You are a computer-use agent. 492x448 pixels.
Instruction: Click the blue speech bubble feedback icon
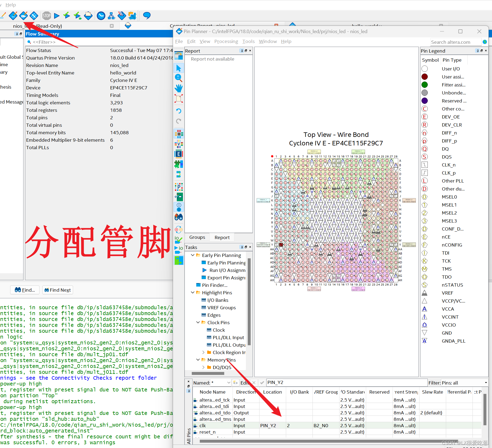pyautogui.click(x=147, y=16)
